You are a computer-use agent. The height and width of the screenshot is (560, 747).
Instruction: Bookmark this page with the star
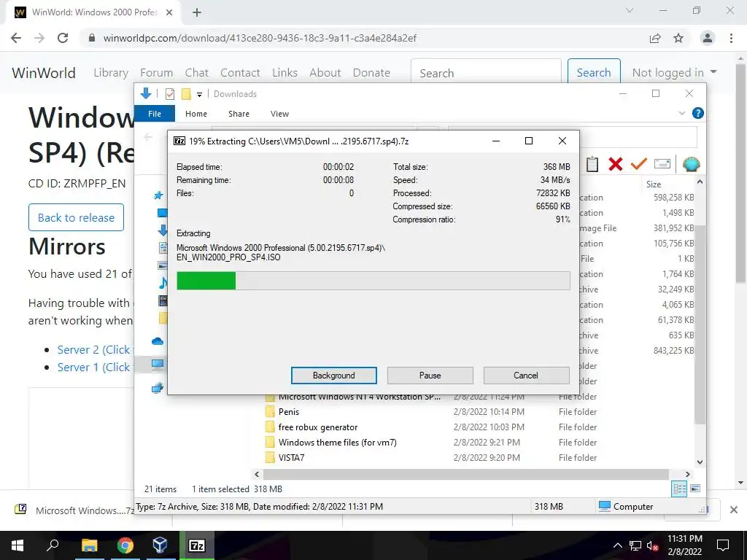click(x=678, y=38)
